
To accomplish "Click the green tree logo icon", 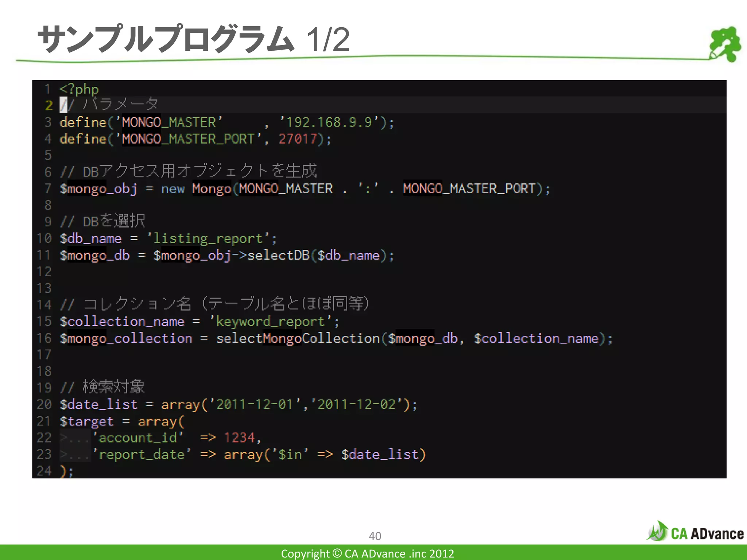I will (x=725, y=44).
